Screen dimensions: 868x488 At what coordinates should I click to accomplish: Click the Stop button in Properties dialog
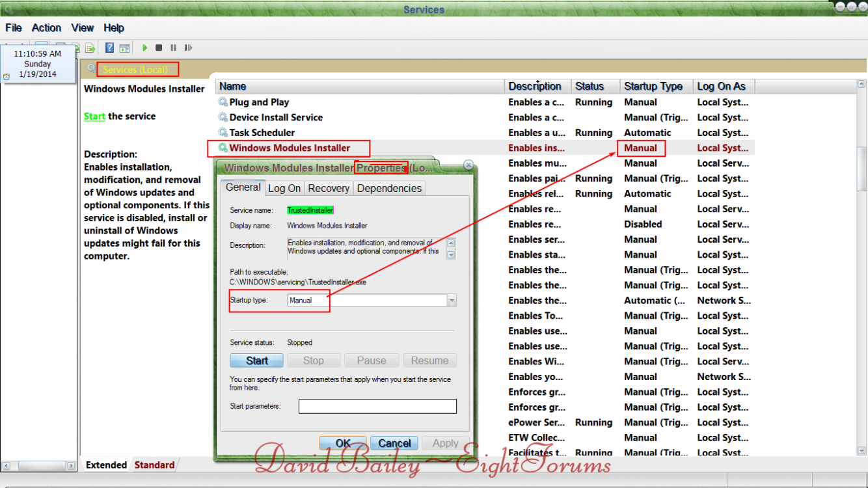(313, 360)
